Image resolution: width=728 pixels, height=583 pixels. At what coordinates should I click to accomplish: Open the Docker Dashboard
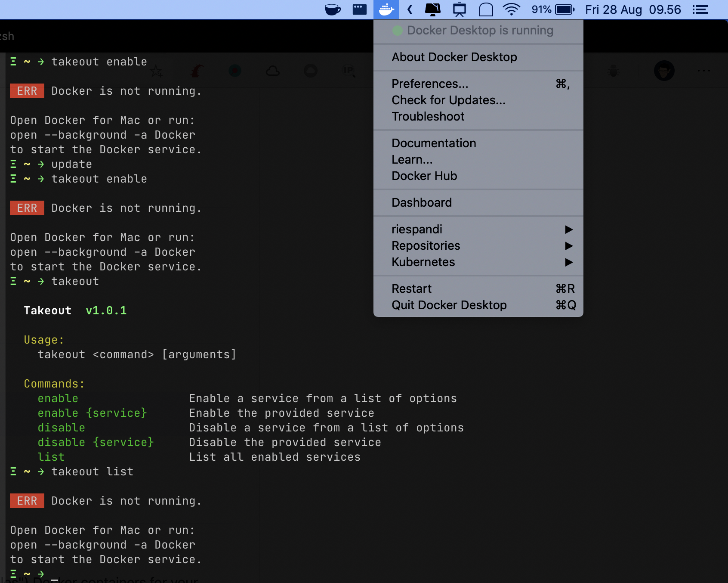[478, 202]
